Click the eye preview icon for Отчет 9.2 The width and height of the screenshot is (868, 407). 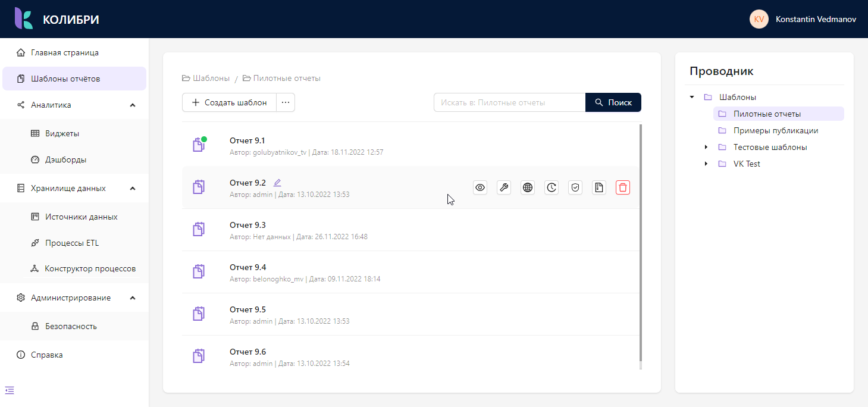480,187
